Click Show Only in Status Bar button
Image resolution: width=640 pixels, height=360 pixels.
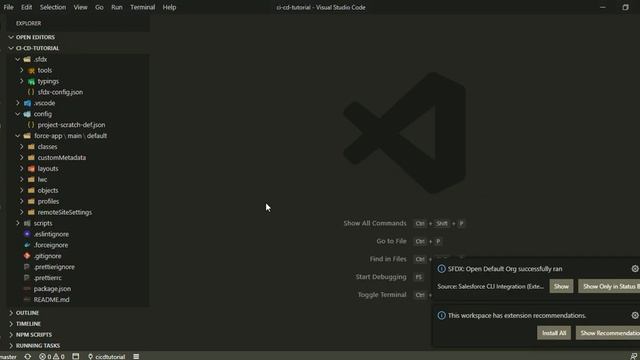[x=609, y=287]
